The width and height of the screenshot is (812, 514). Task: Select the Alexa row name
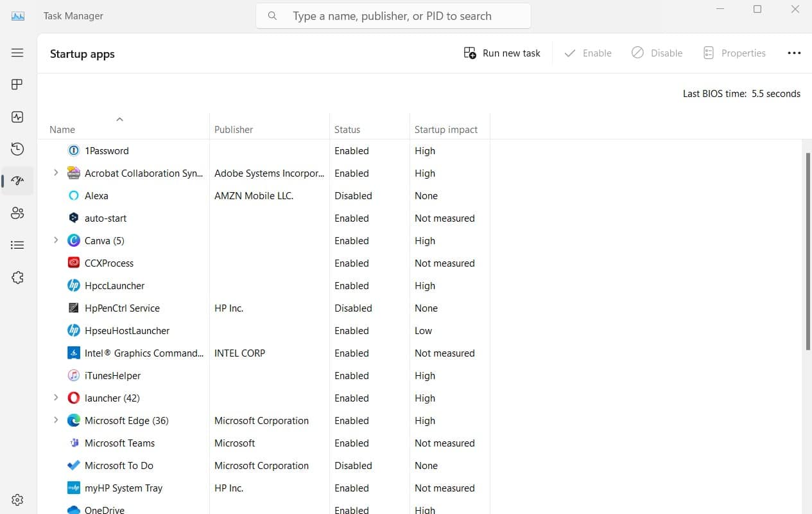point(96,196)
